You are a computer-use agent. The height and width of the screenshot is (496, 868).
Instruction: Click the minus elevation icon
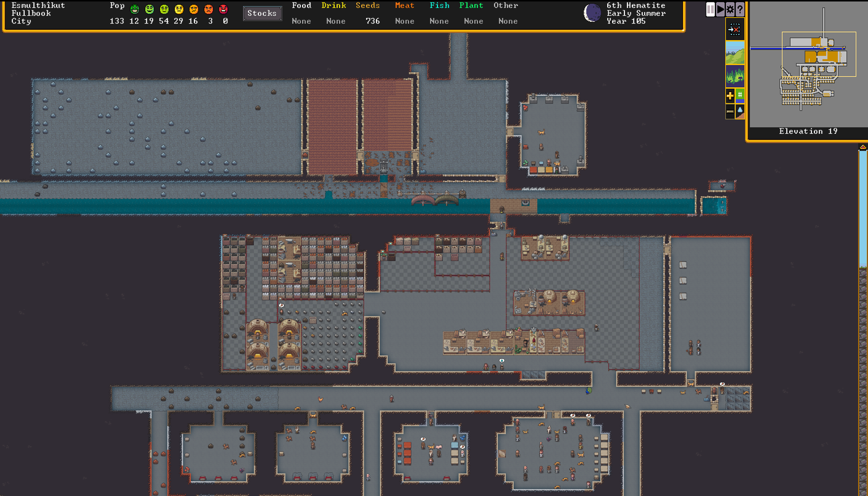point(730,112)
